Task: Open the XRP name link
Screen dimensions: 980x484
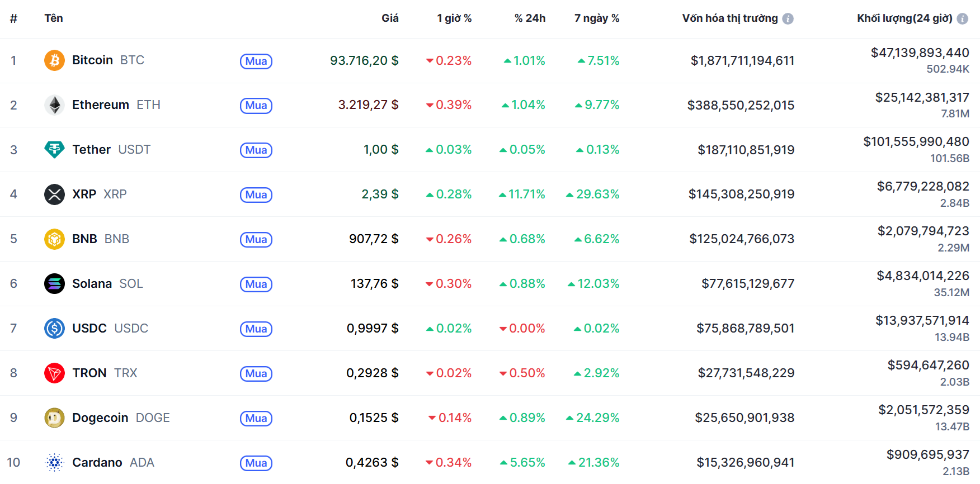Action: point(100,194)
